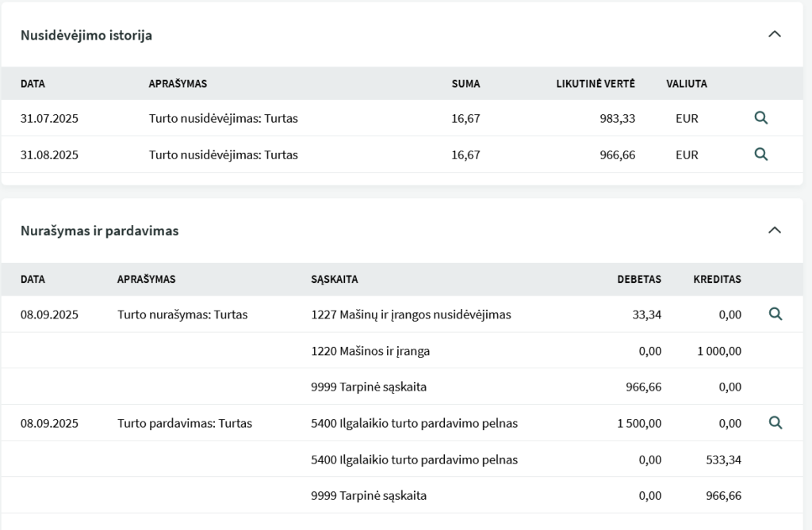Collapse the Nusidėvėjimo istorija section chevron
Screen dimensions: 812x530
(775, 34)
